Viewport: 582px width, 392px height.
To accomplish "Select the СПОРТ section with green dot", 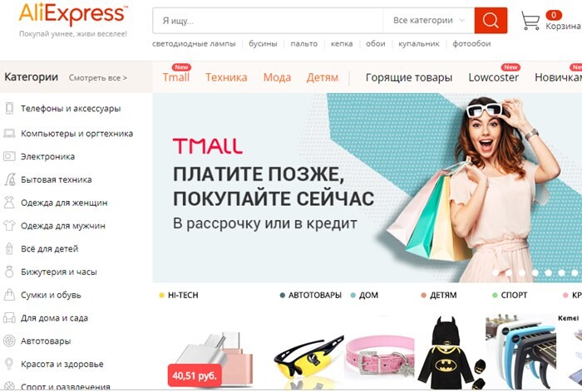I will coord(510,295).
